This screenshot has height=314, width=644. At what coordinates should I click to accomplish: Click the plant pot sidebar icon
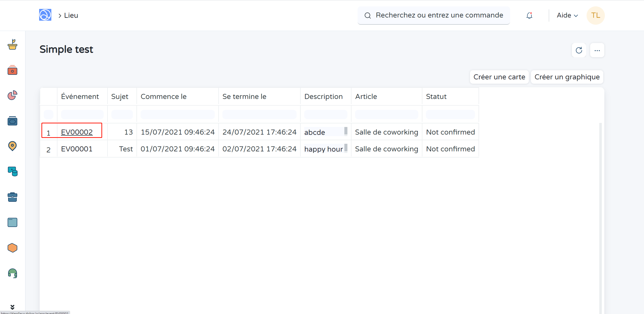pyautogui.click(x=12, y=45)
